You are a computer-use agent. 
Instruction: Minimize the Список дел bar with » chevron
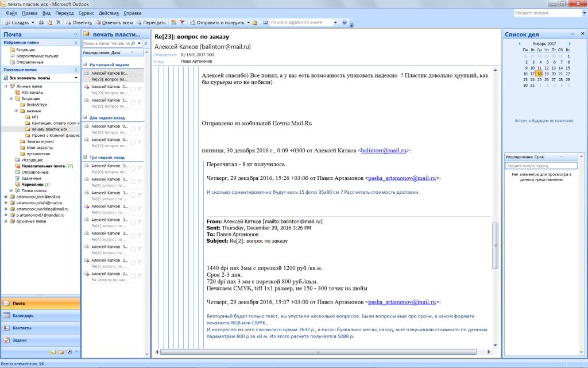coord(572,34)
